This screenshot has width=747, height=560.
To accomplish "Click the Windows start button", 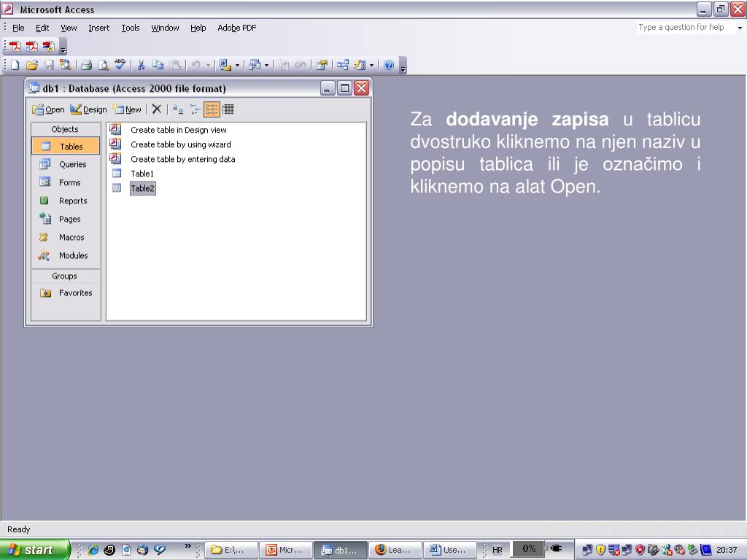I will click(x=35, y=550).
